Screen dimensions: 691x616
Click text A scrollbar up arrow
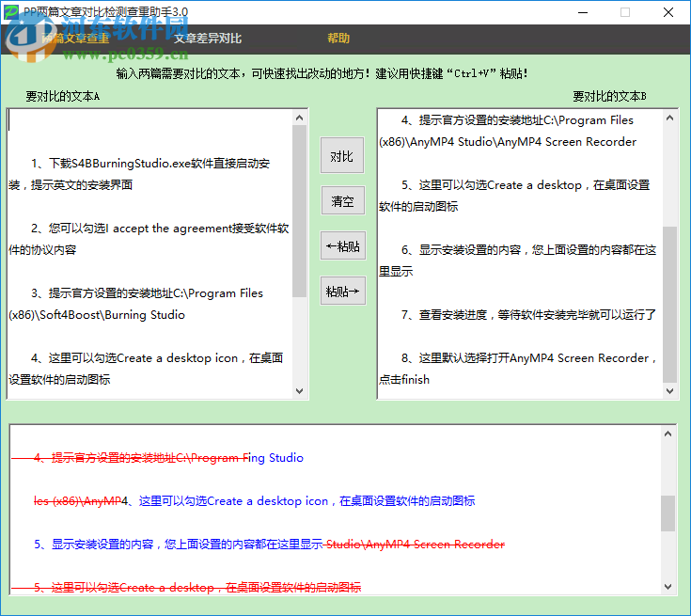300,118
